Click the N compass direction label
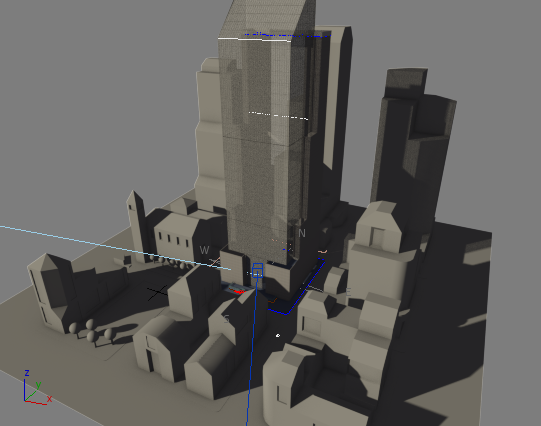Screen dimensions: 541x426 [x=302, y=234]
